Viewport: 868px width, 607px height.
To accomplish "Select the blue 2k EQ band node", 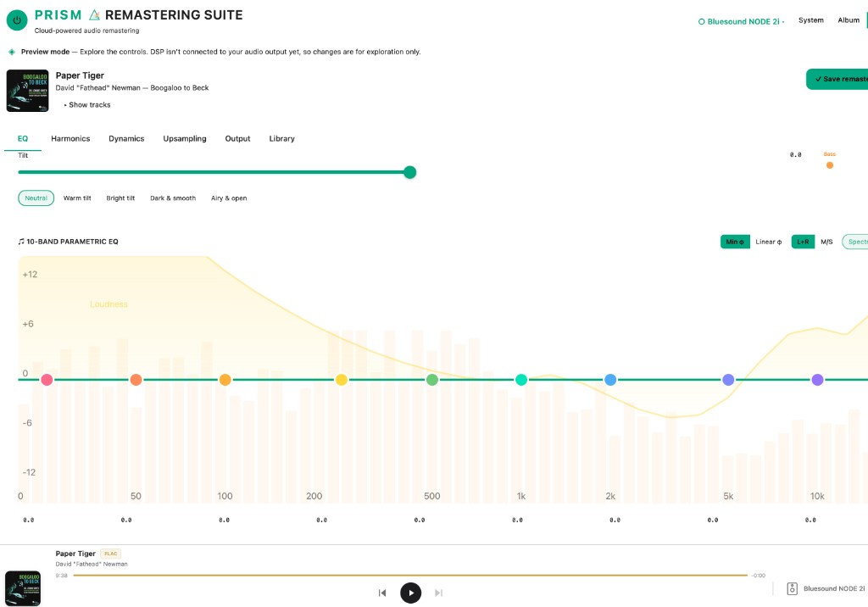I will point(610,380).
